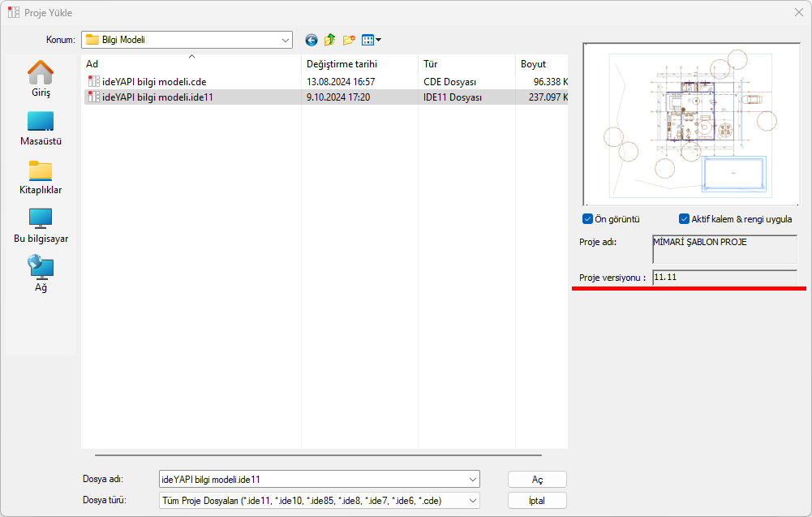This screenshot has width=812, height=517.
Task: Expand the Konum folder dropdown
Action: pyautogui.click(x=286, y=40)
